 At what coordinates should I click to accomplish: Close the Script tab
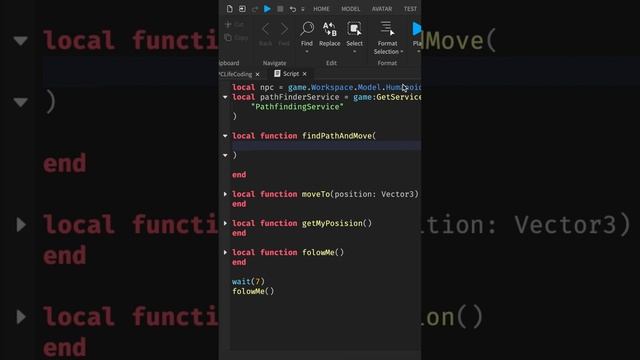point(304,74)
